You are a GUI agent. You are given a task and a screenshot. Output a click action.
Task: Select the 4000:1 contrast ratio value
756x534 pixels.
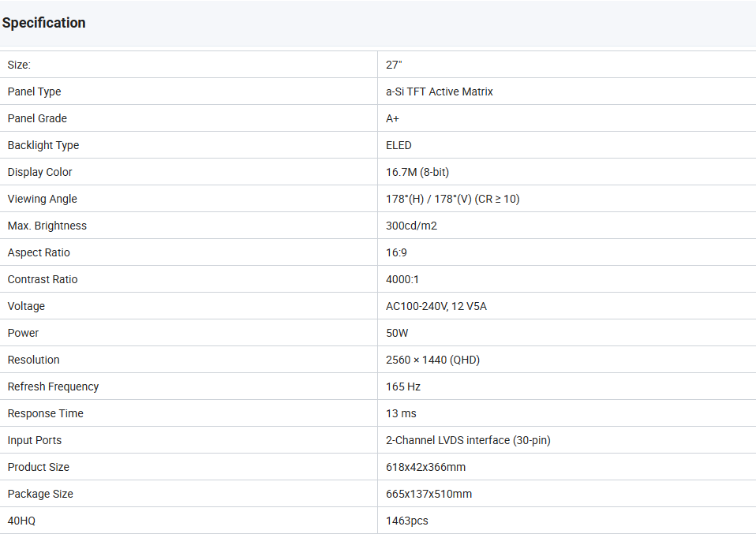click(402, 279)
